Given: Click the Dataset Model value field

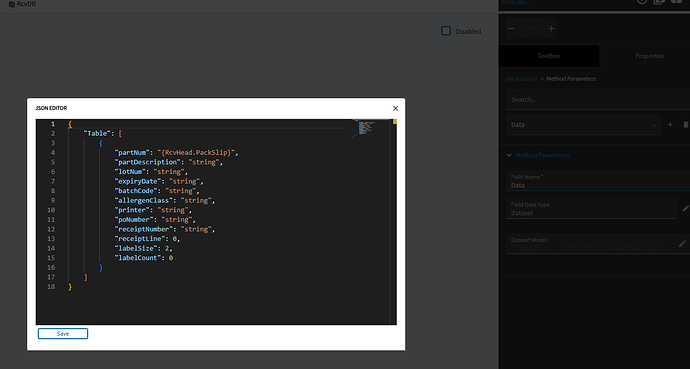Looking at the screenshot, I should point(590,244).
